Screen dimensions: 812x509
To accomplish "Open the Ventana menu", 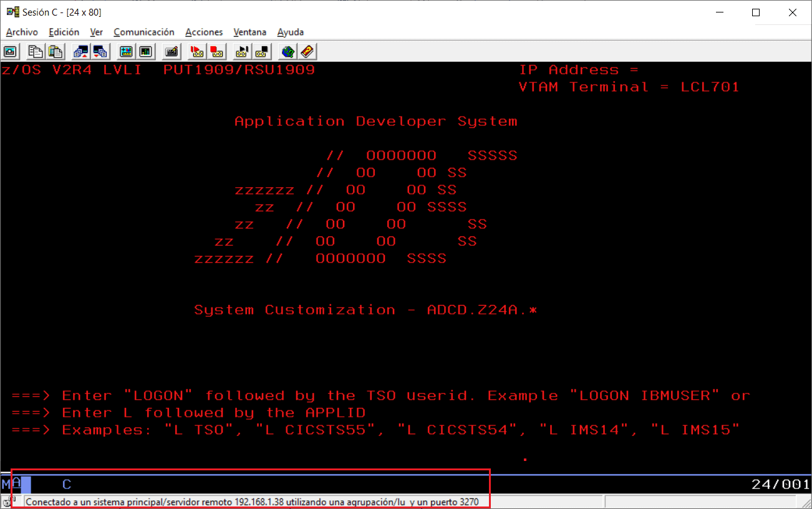I will (x=249, y=32).
